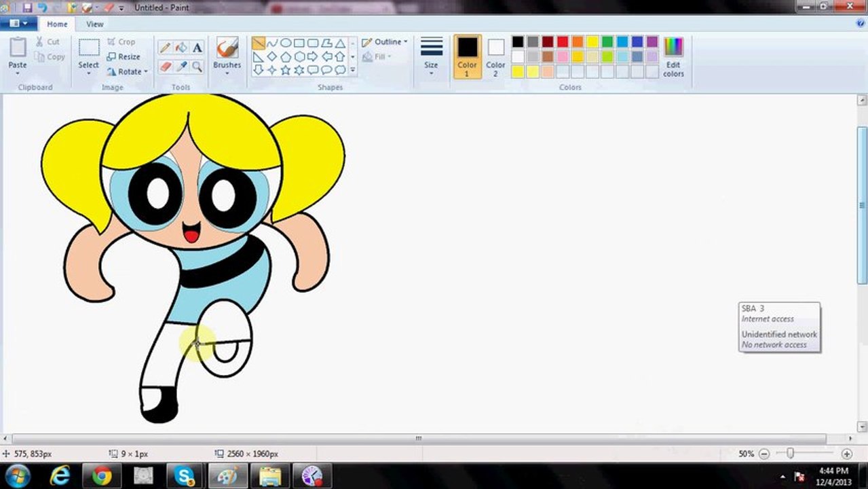Click the Resize button

coord(124,57)
